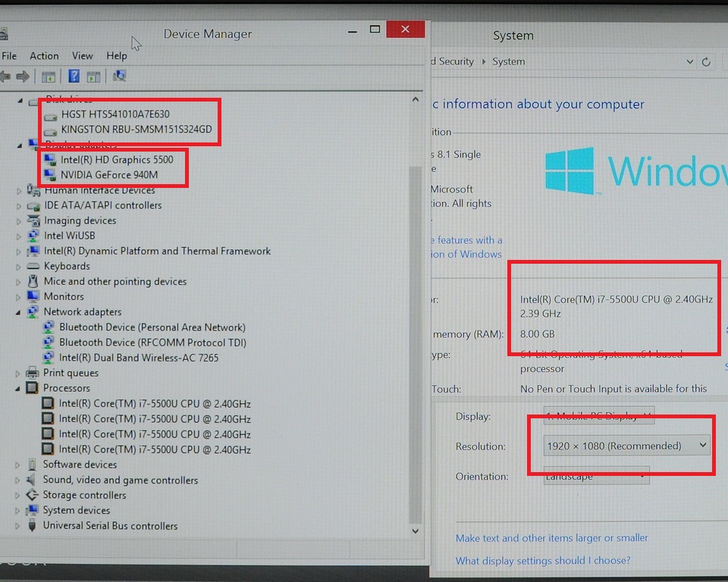This screenshot has height=582, width=728.
Task: Expand Universal Serial Bus controllers
Action: 17,527
